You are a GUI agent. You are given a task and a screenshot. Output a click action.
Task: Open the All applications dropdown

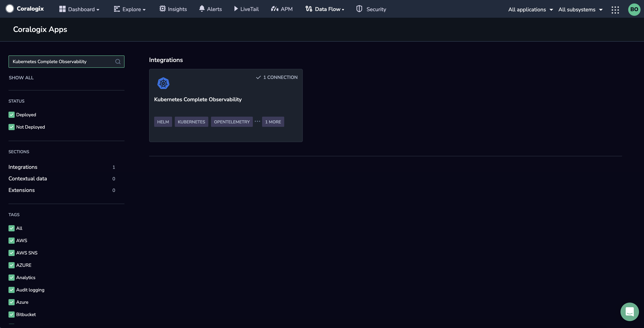click(531, 9)
